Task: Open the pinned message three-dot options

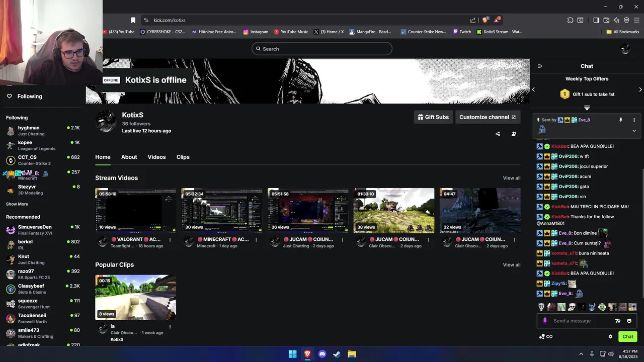Action: (634, 120)
